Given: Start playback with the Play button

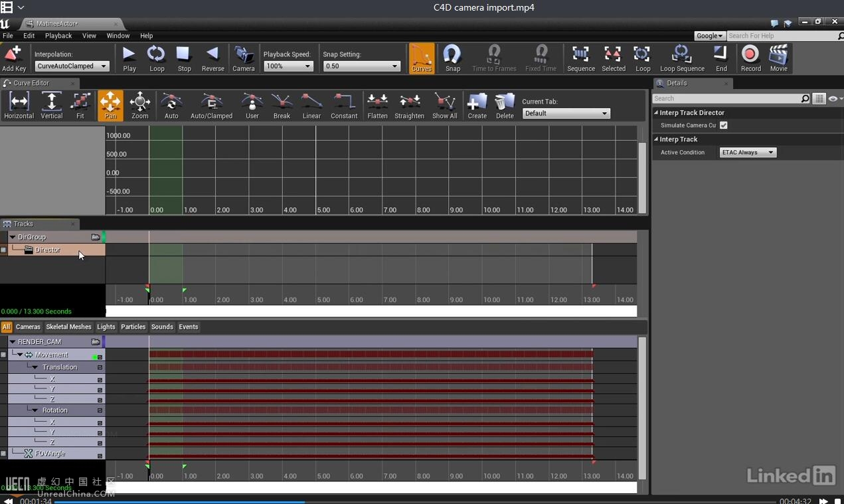Looking at the screenshot, I should coord(129,58).
